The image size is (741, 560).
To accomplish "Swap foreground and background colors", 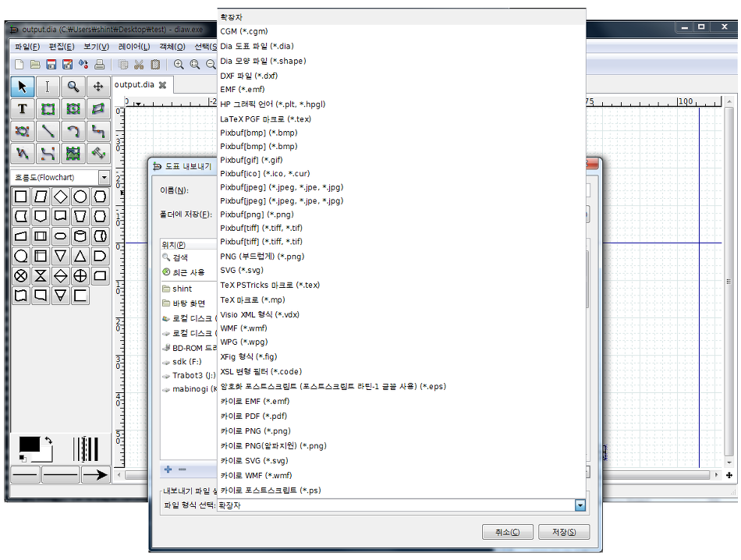I will (48, 441).
